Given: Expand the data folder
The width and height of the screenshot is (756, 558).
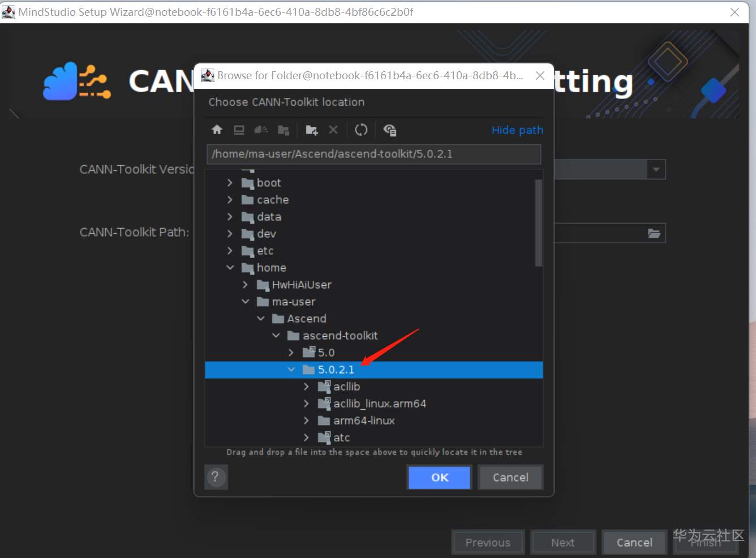Looking at the screenshot, I should [x=229, y=217].
